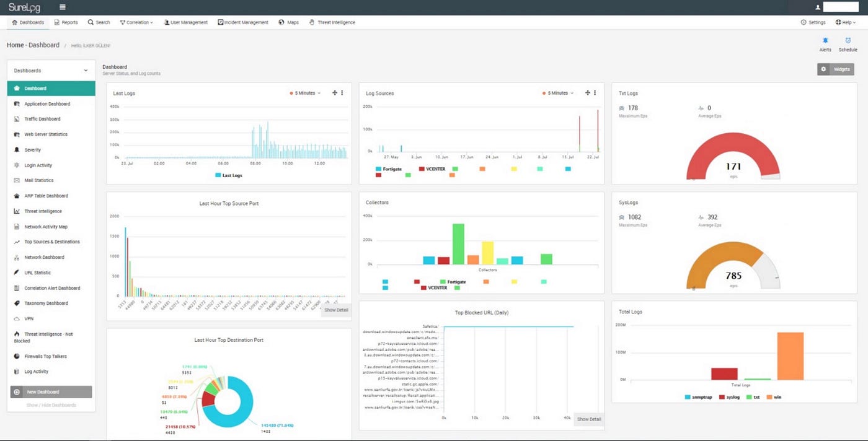Click the orange win bar in Total Logs
This screenshot has width=868, height=441.
tap(790, 356)
